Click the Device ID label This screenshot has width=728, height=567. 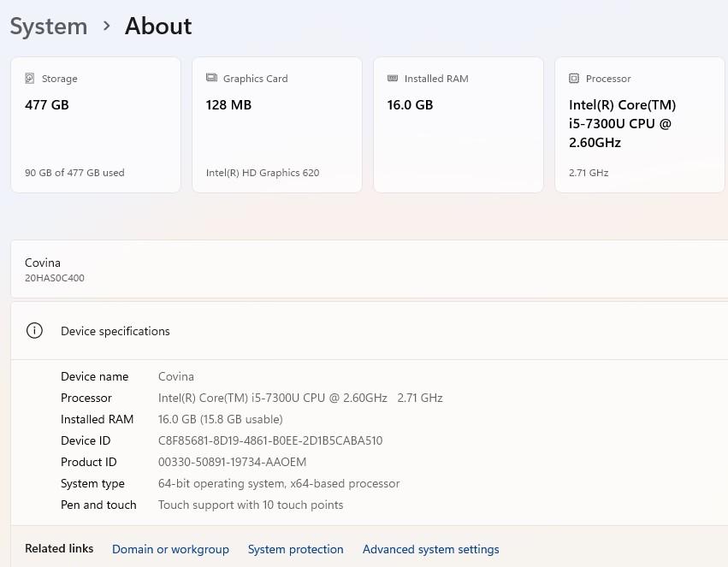point(86,440)
